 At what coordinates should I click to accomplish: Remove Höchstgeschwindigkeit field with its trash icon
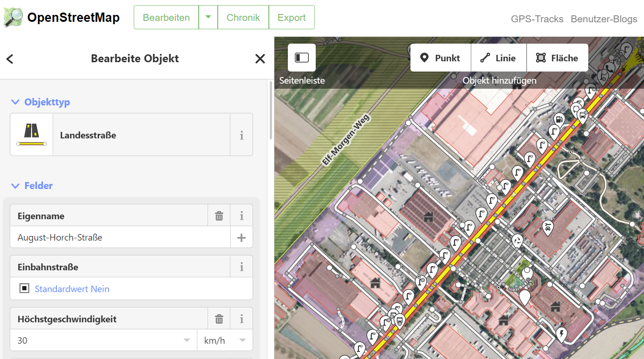tap(219, 319)
